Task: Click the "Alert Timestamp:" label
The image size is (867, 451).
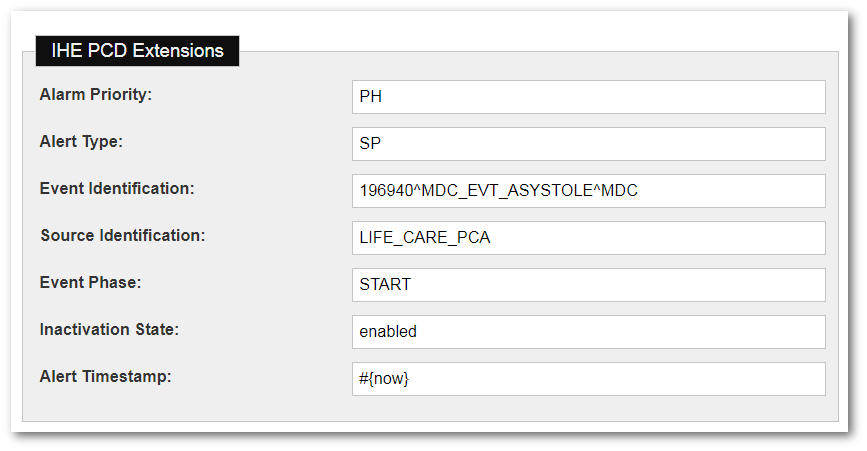Action: [105, 377]
